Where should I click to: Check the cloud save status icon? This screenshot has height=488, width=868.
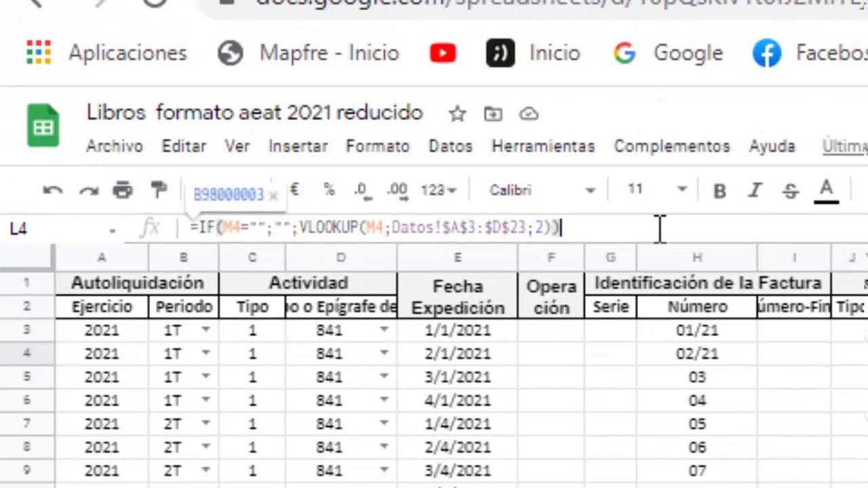click(x=528, y=114)
